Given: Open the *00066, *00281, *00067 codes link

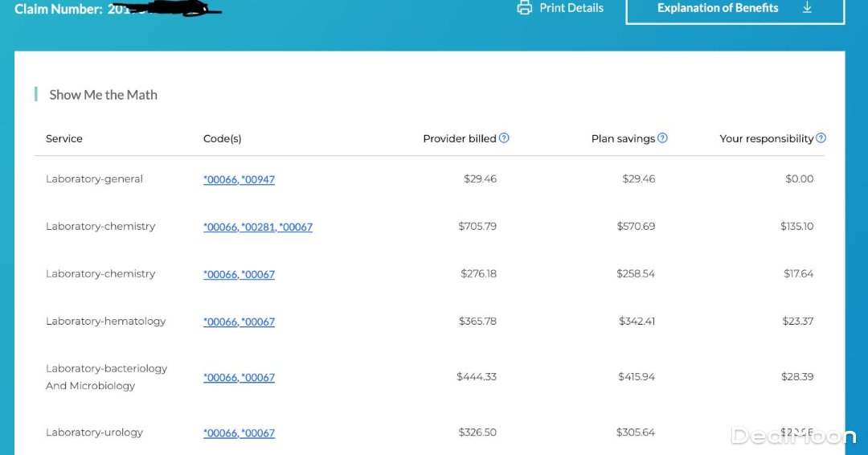Looking at the screenshot, I should coord(257,227).
